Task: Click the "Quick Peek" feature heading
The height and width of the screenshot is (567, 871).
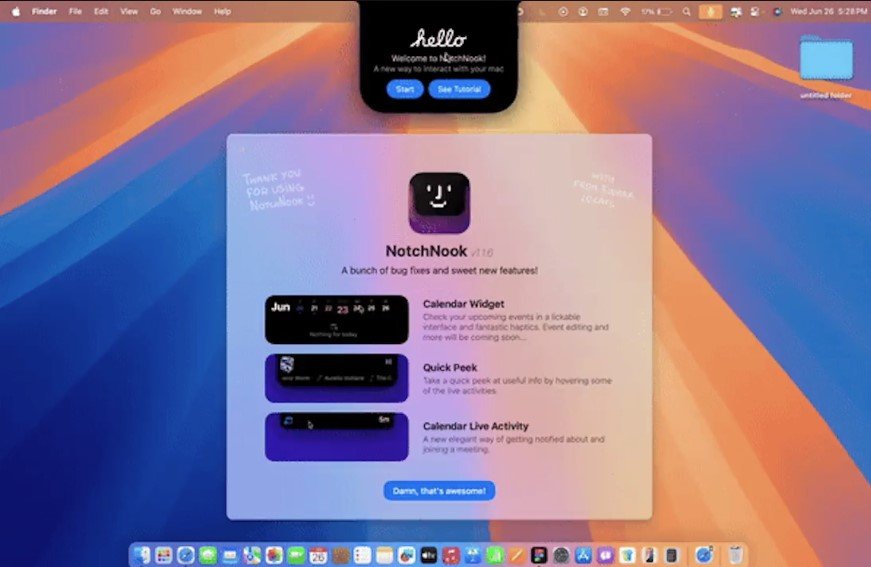Action: (x=450, y=368)
